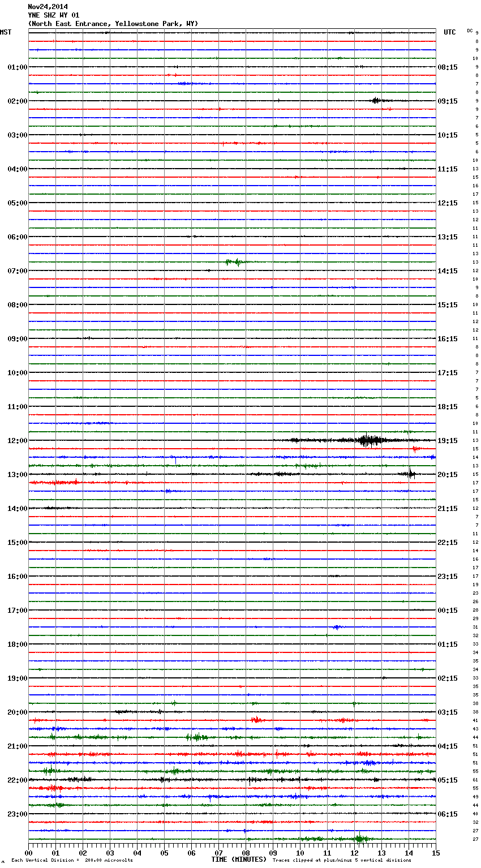The height and width of the screenshot is (868, 481).
Task: Click minute tick 05 on the time axis
Action: tap(164, 853)
